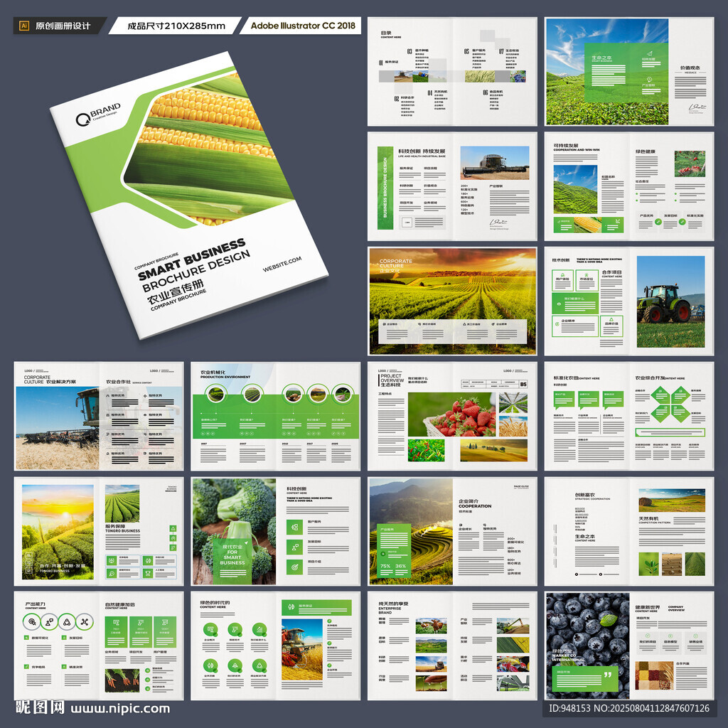Click the 成品尺寸210X285mm label
This screenshot has height=728, width=728.
point(176,26)
